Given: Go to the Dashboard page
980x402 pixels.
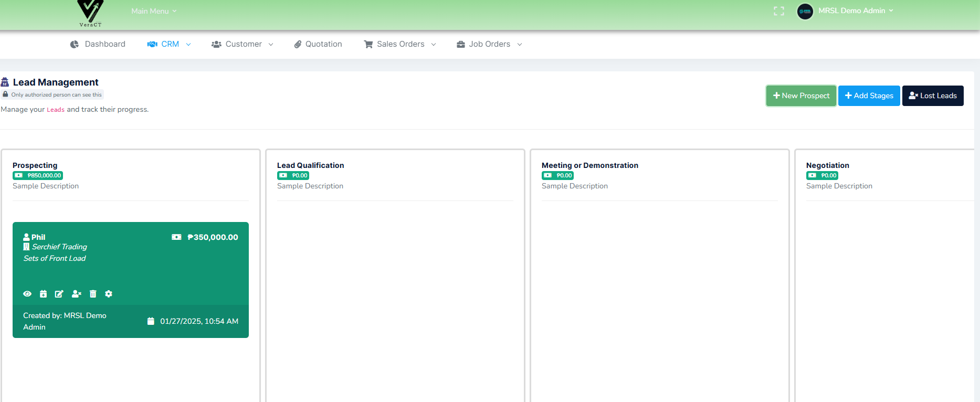Looking at the screenshot, I should [x=98, y=44].
